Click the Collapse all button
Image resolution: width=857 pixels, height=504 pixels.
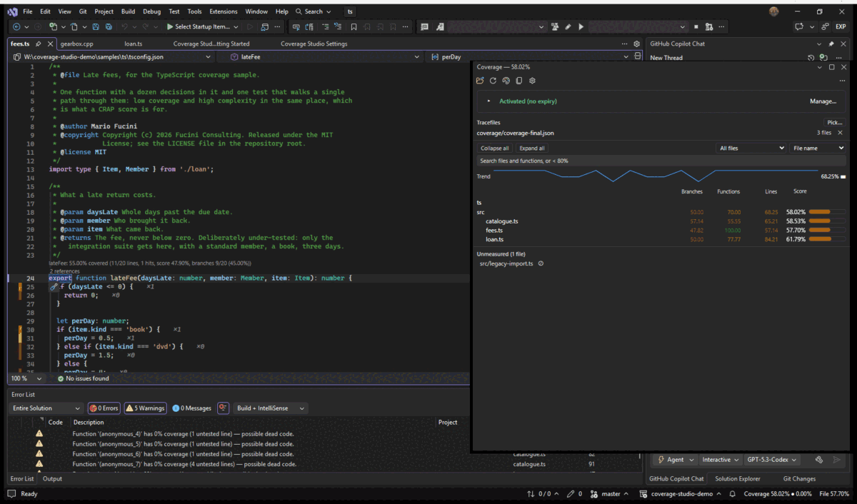point(495,148)
